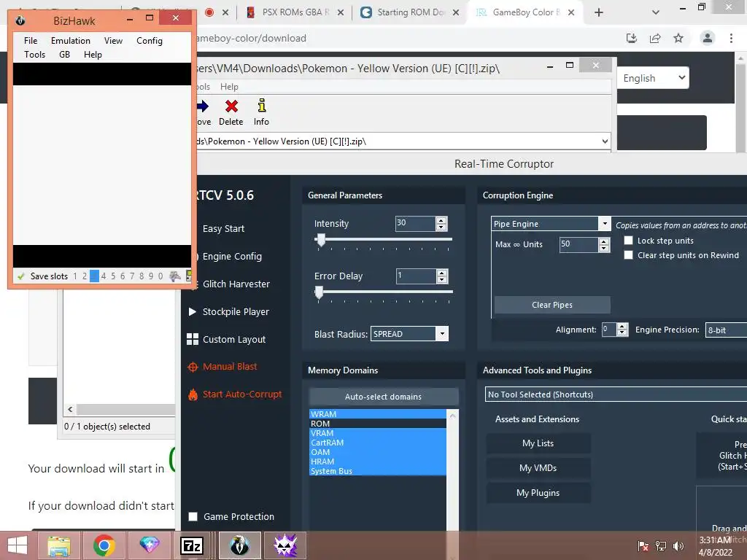
Task: Open 7-Zip Help menu
Action: point(229,87)
